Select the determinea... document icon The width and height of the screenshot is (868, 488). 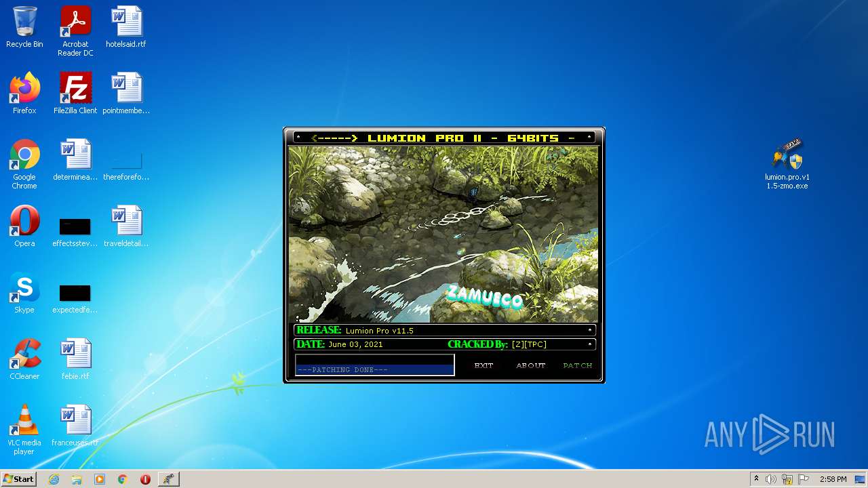click(75, 161)
